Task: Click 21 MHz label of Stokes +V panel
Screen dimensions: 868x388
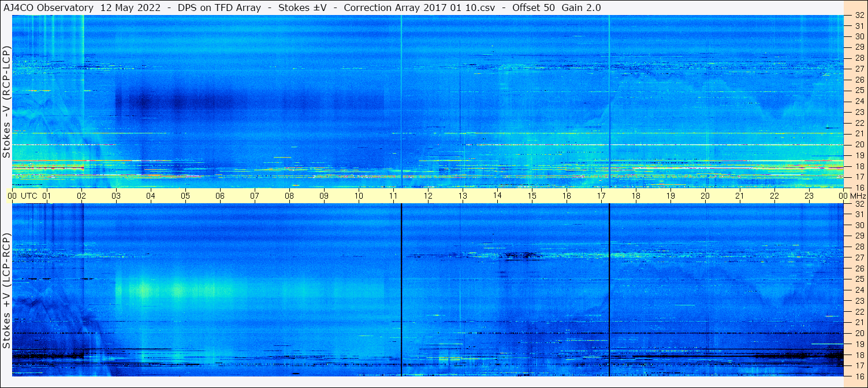Action: click(859, 322)
